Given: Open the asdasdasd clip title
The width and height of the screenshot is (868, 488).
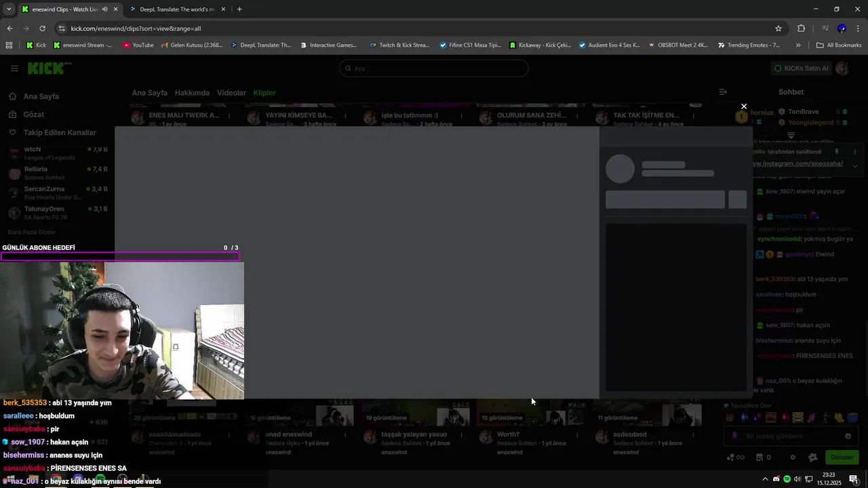Looking at the screenshot, I should point(630,434).
